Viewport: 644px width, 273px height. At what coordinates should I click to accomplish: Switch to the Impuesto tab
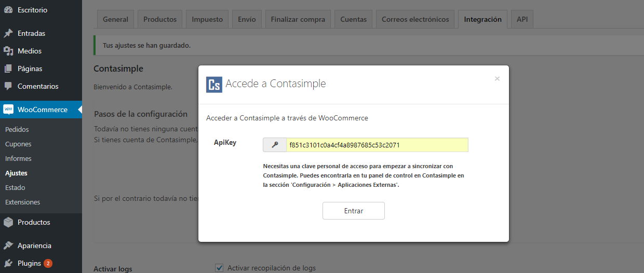[207, 19]
